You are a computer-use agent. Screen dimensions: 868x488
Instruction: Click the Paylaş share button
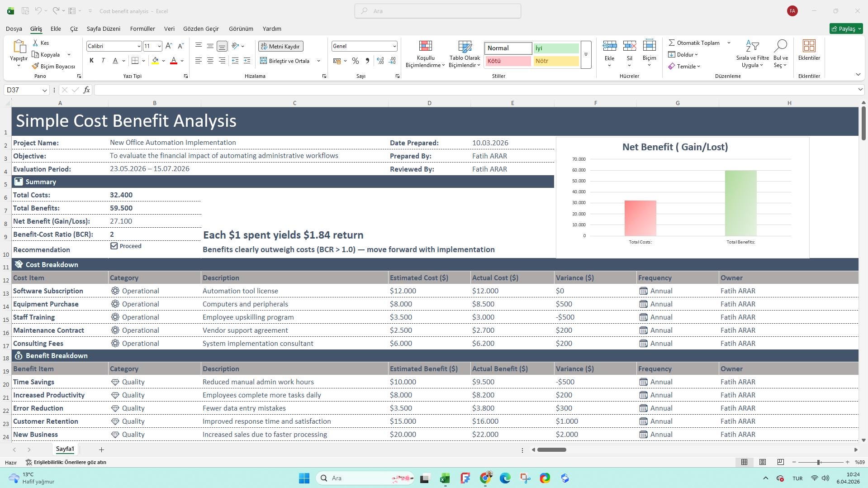[x=846, y=29]
